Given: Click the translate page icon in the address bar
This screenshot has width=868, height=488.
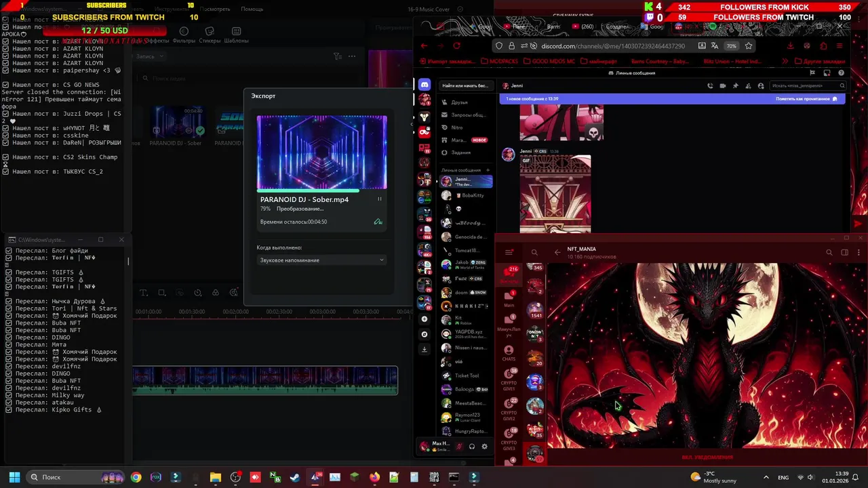Looking at the screenshot, I should click(714, 46).
